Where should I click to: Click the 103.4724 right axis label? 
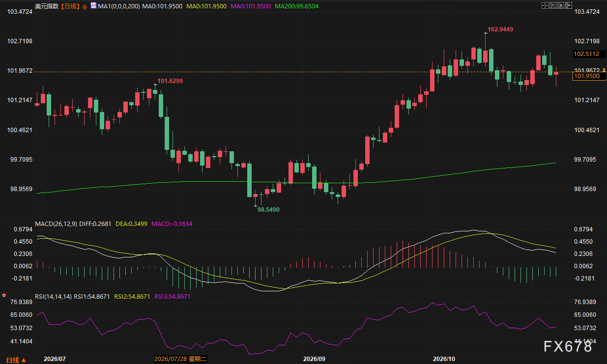click(587, 11)
